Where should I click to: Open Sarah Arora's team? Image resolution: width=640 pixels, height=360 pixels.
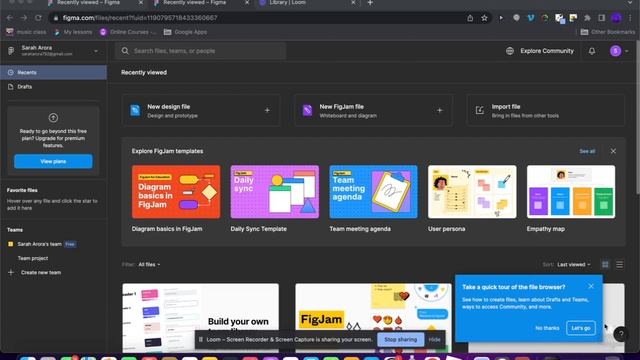(40, 244)
